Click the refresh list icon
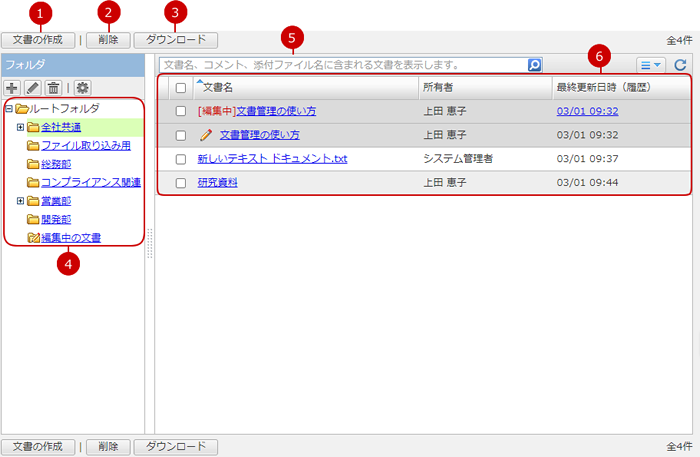The width and height of the screenshot is (700, 457). click(680, 65)
